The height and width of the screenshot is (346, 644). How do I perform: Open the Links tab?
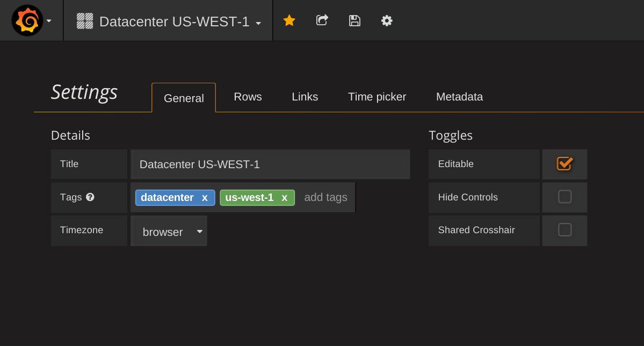click(x=305, y=97)
